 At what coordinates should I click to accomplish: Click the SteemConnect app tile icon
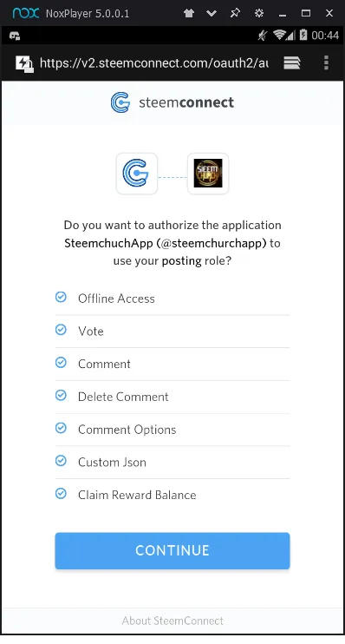(137, 174)
